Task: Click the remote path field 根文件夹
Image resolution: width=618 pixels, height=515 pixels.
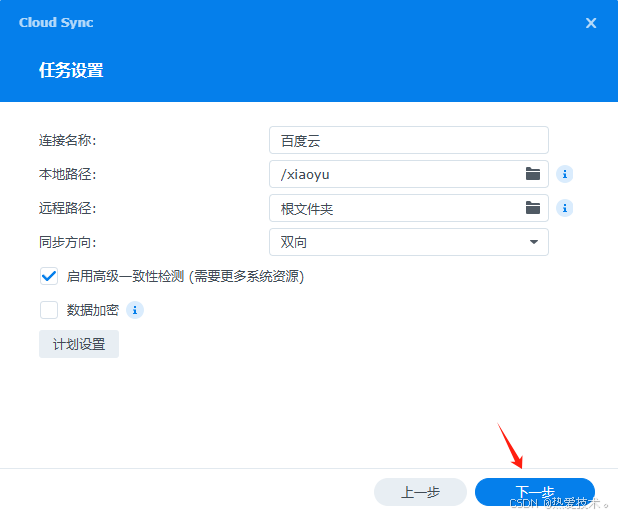Action: [409, 208]
